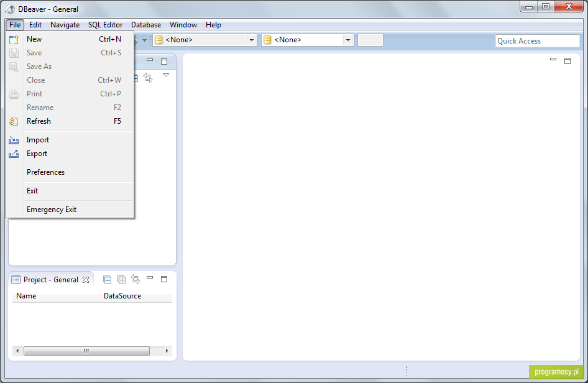The height and width of the screenshot is (383, 588).
Task: Open the SQL Editor menu
Action: pyautogui.click(x=106, y=25)
